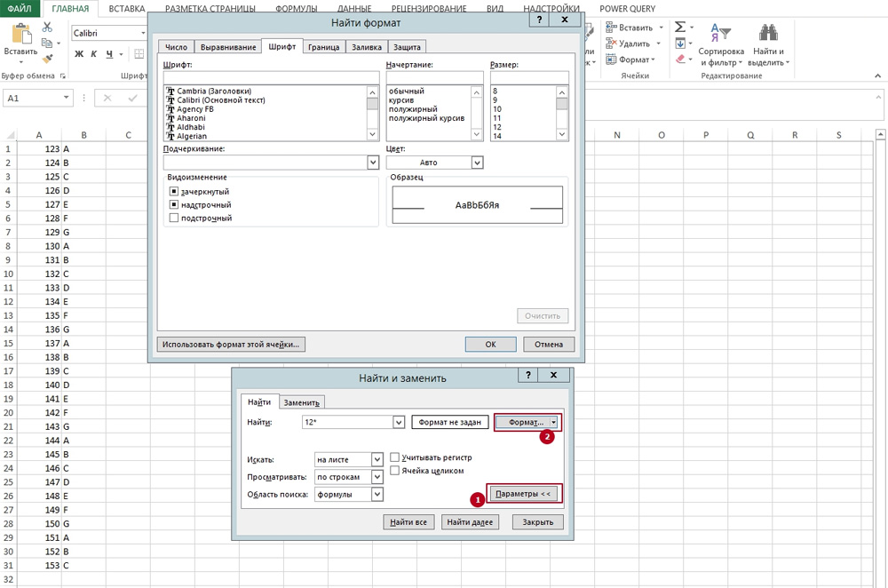This screenshot has height=588, width=888.
Task: Click the Clear eraser icon
Action: point(679,60)
